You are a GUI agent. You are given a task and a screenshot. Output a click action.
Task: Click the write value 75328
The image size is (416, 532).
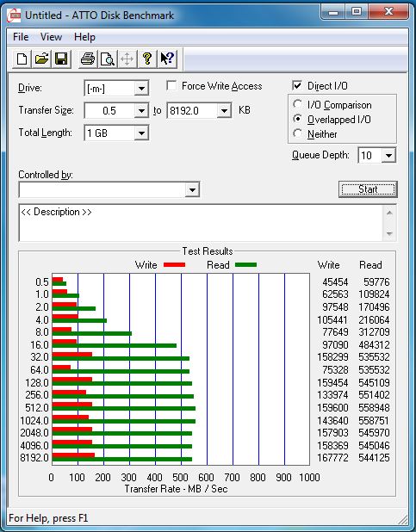coord(335,370)
